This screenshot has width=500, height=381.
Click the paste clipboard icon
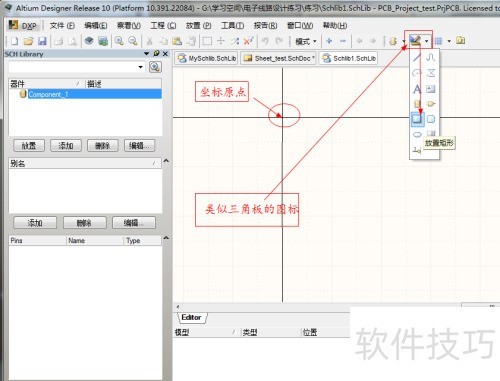coord(177,41)
